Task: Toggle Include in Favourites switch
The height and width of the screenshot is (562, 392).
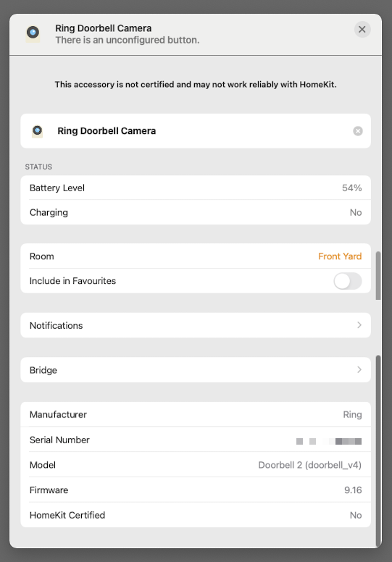Action: (348, 281)
